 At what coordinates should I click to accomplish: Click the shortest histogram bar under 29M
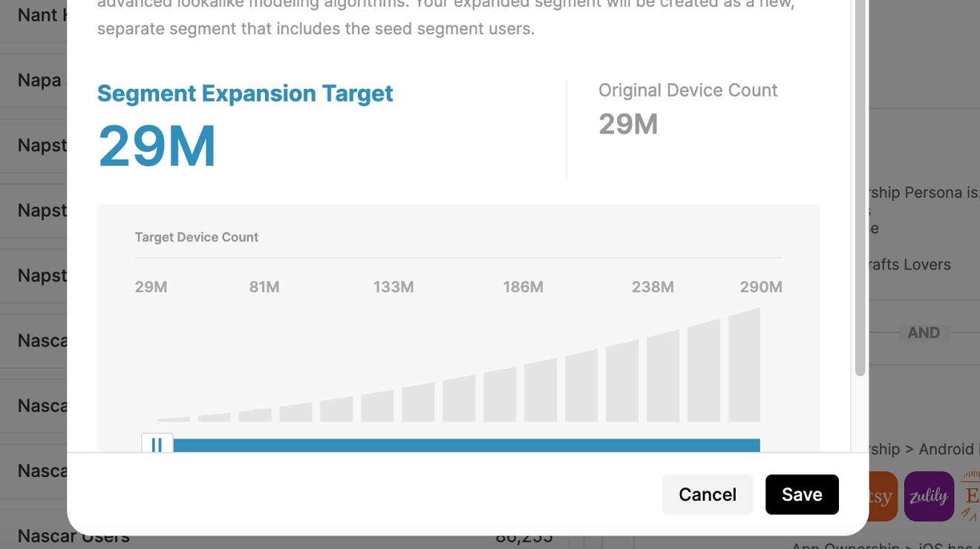coord(174,419)
